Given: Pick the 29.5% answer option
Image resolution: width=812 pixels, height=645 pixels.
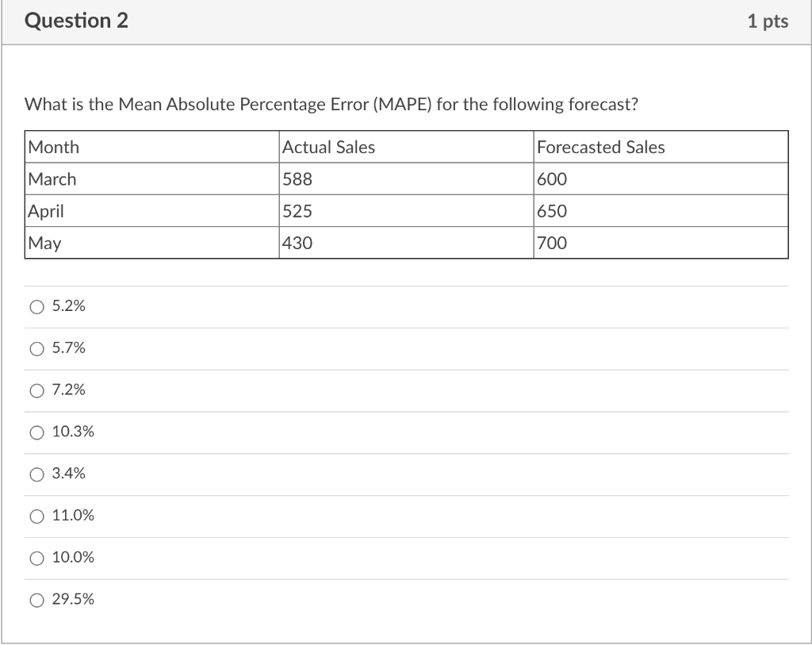Looking at the screenshot, I should point(36,601).
